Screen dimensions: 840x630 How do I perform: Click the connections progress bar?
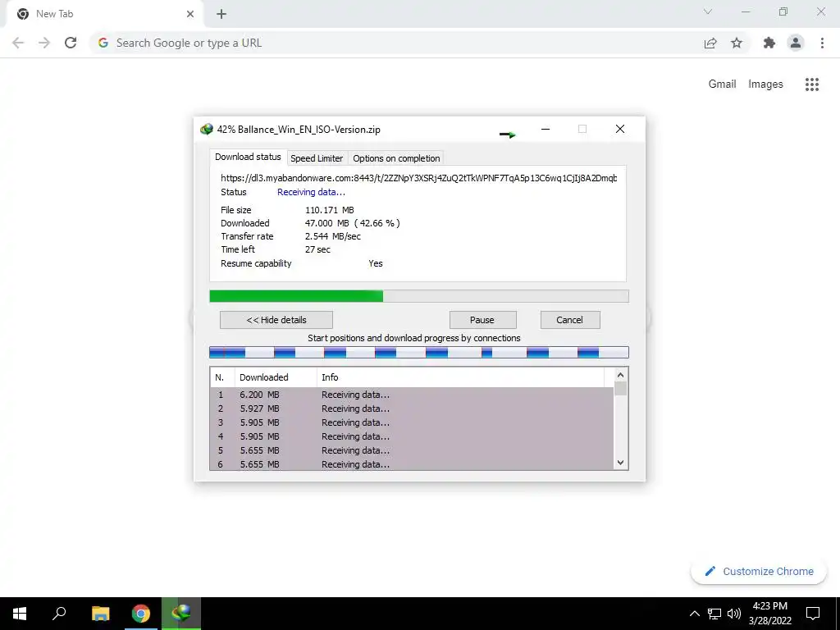419,352
